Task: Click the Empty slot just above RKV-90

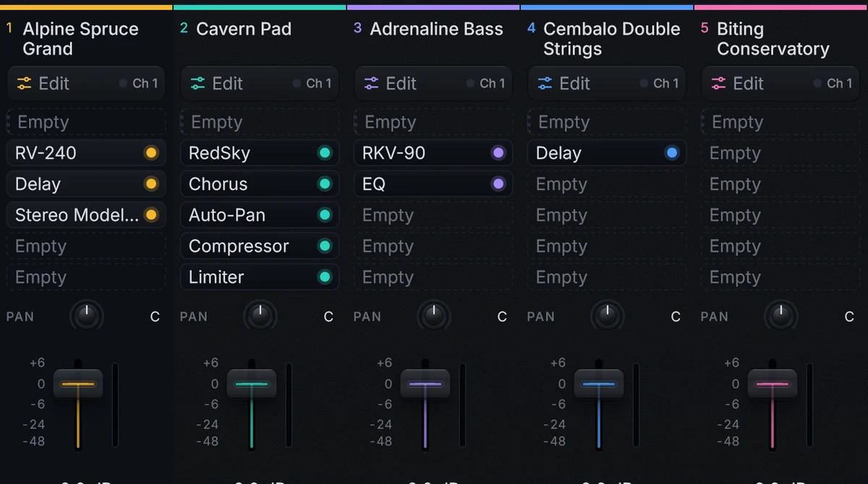Action: [433, 122]
